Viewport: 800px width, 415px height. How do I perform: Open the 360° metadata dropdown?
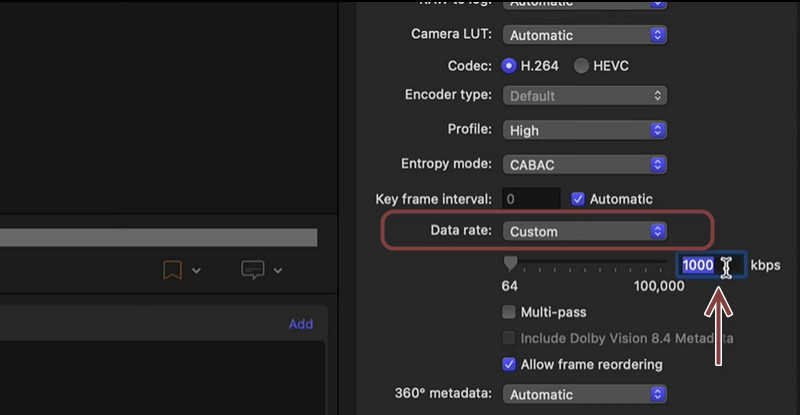click(x=584, y=394)
